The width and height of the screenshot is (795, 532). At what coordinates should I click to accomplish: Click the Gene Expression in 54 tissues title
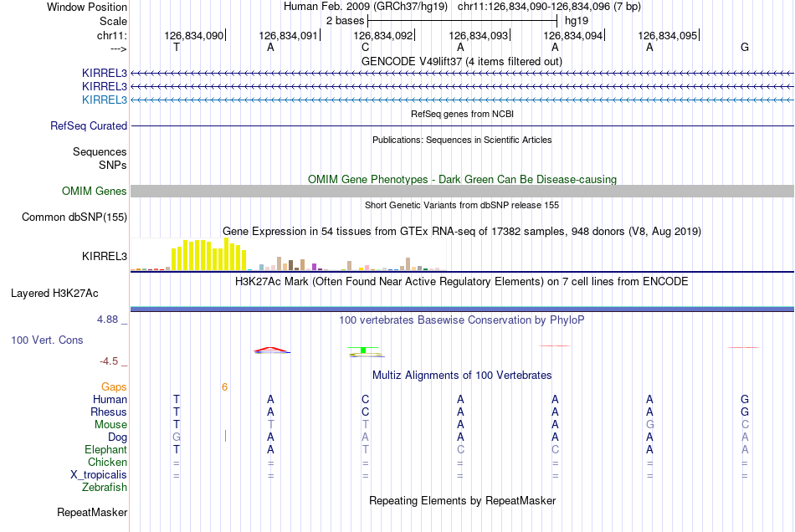pos(461,232)
